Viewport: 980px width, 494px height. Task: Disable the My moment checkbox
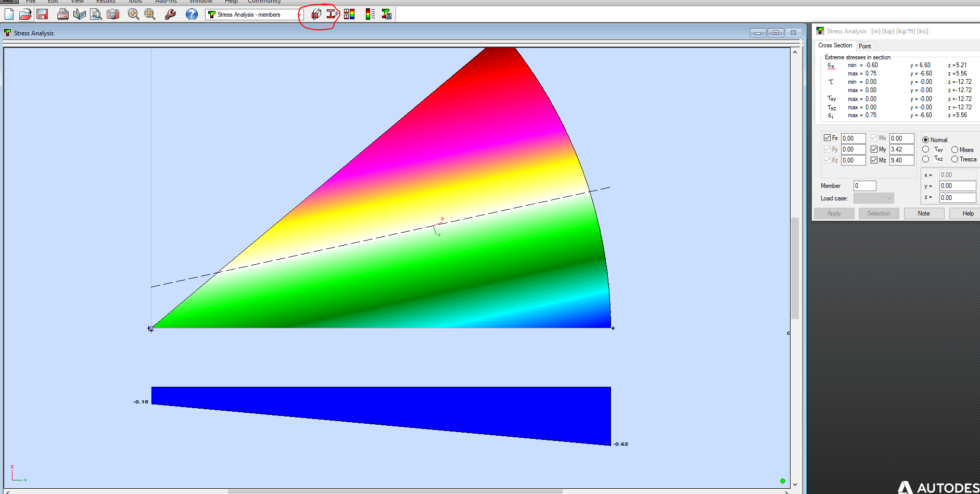[x=874, y=149]
